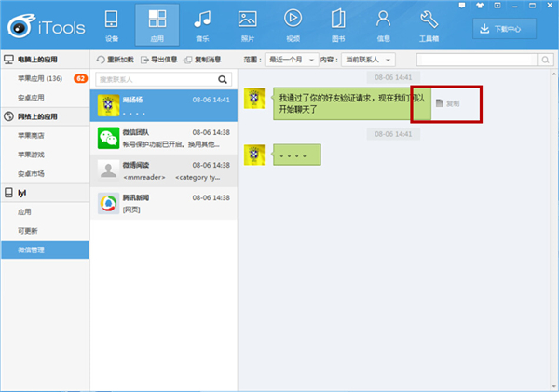
Task: Open the 信息 (Info) section
Action: (383, 26)
